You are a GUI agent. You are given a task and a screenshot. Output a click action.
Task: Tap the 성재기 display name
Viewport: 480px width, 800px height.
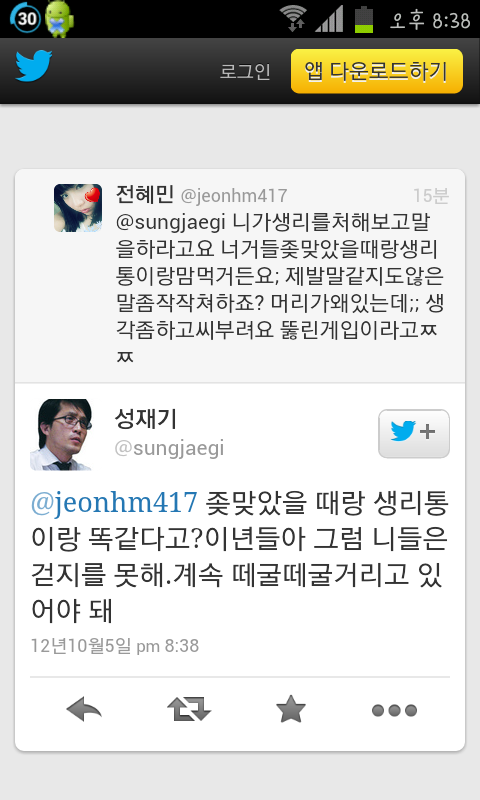click(145, 419)
